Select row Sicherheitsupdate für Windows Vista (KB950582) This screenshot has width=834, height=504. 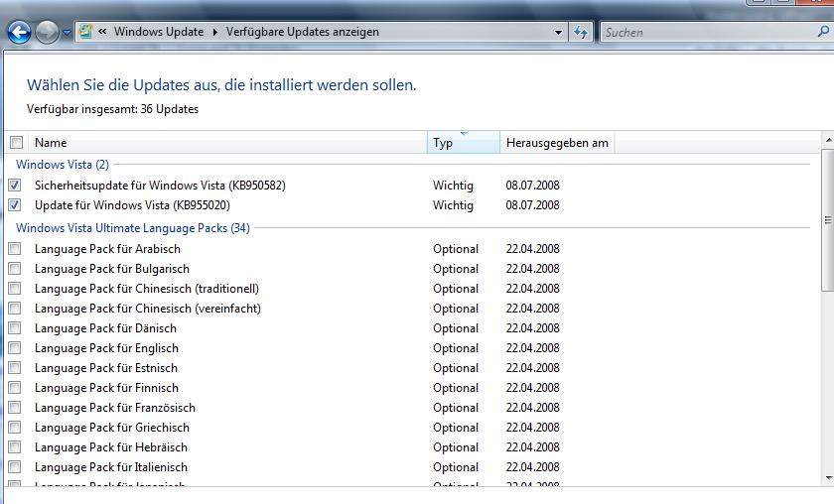click(409, 186)
